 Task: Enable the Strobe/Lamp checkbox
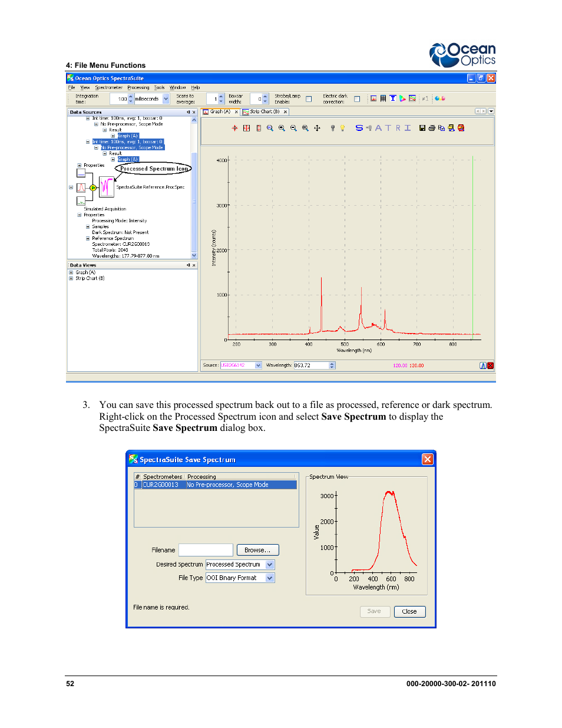point(309,99)
